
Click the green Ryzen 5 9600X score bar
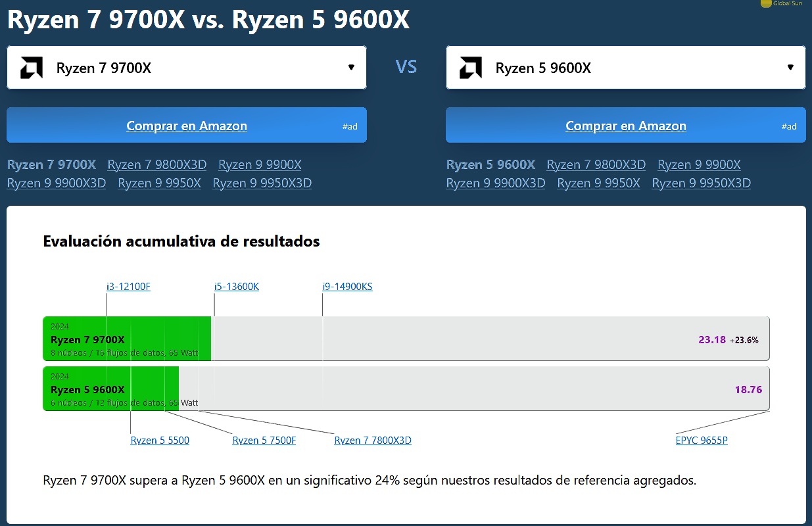[111, 389]
